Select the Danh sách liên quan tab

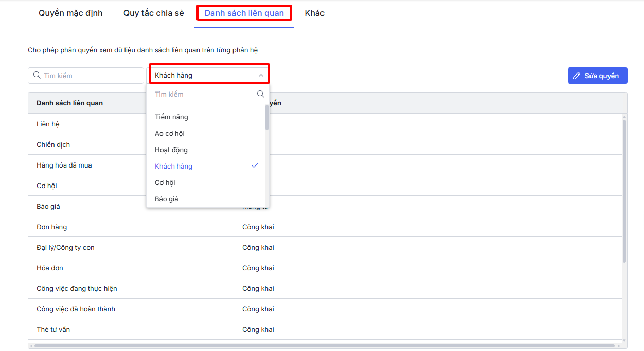[244, 13]
